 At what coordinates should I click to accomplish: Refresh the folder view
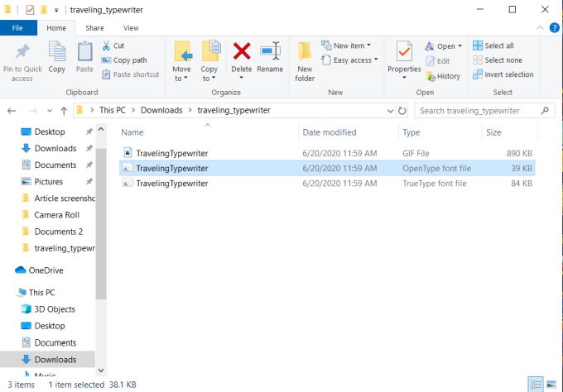[402, 111]
